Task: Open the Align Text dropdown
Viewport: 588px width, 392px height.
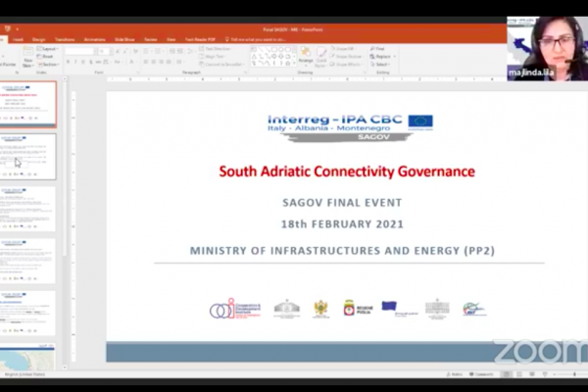Action: (x=212, y=57)
